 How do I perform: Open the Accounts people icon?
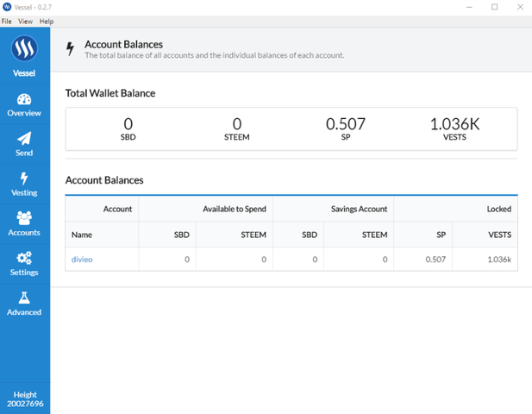click(x=24, y=218)
